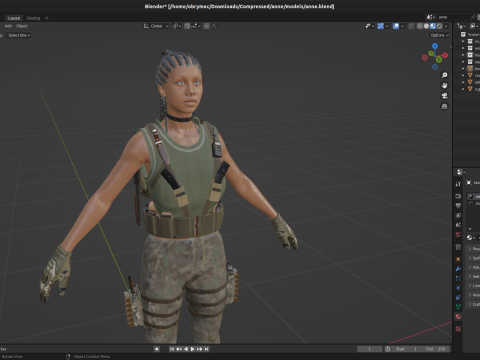
Task: Toggle snapping magnet button
Action: click(x=187, y=26)
